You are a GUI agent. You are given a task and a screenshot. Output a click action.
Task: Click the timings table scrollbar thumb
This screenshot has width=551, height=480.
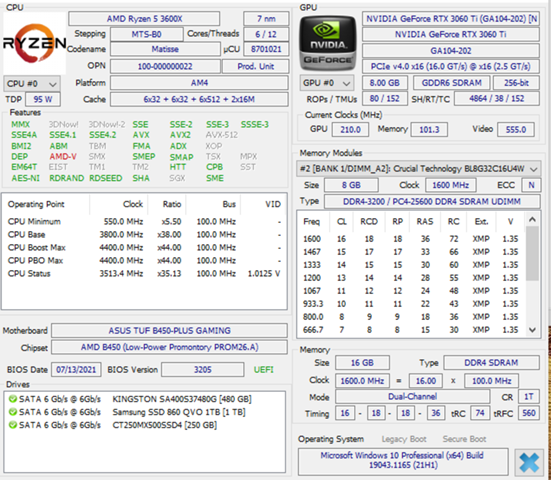[x=532, y=253]
